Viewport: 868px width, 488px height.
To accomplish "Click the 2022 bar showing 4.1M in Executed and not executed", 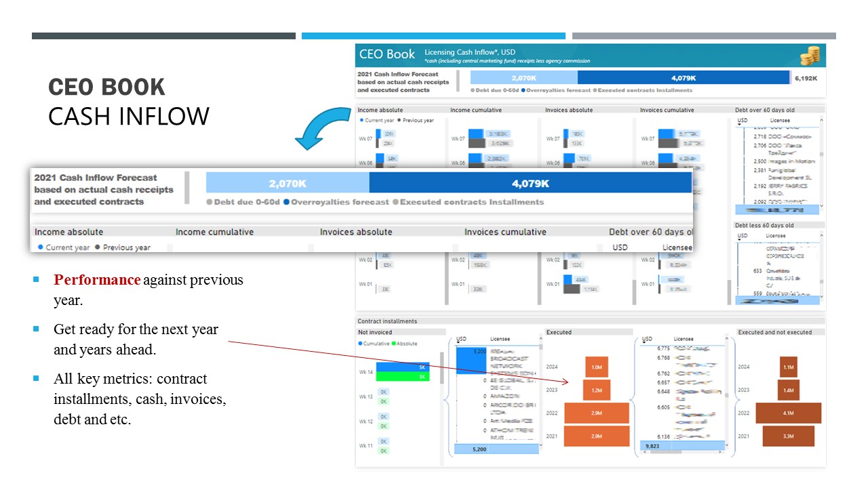I will click(x=788, y=413).
